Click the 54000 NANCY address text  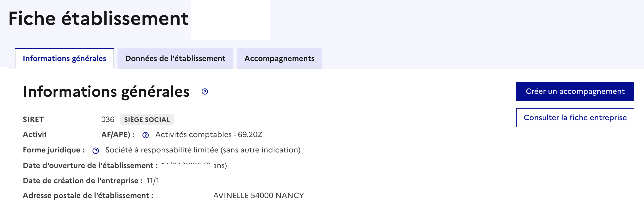pos(277,195)
